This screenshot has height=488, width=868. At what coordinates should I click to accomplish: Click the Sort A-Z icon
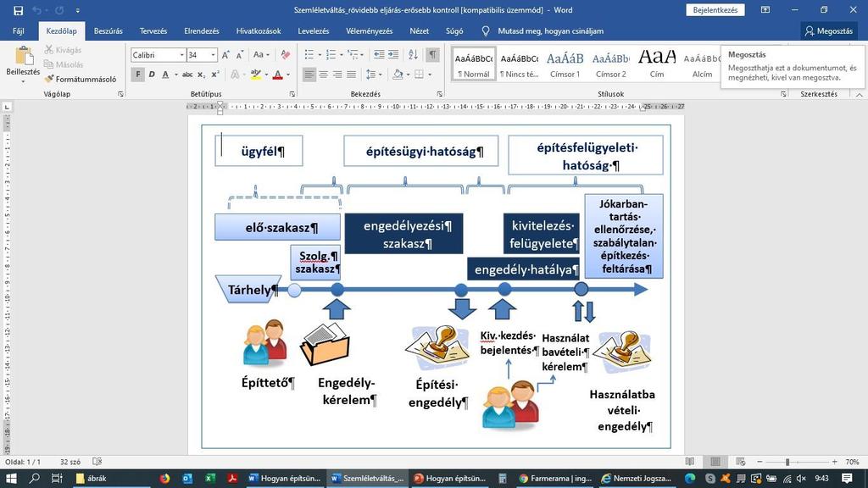[413, 55]
